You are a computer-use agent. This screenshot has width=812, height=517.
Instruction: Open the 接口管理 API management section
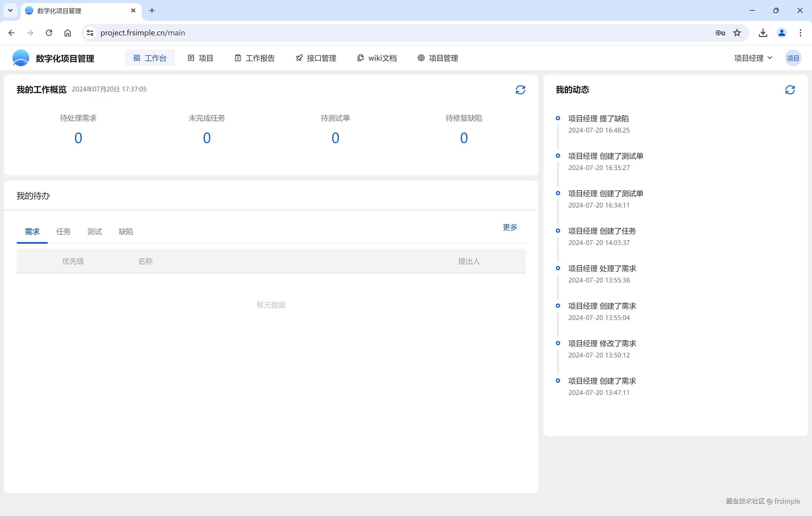[x=316, y=58]
